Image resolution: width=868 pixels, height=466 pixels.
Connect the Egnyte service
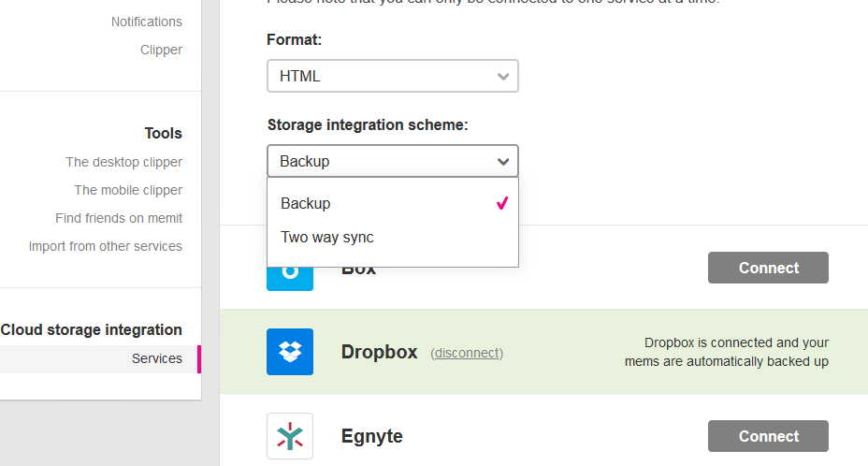(x=768, y=436)
